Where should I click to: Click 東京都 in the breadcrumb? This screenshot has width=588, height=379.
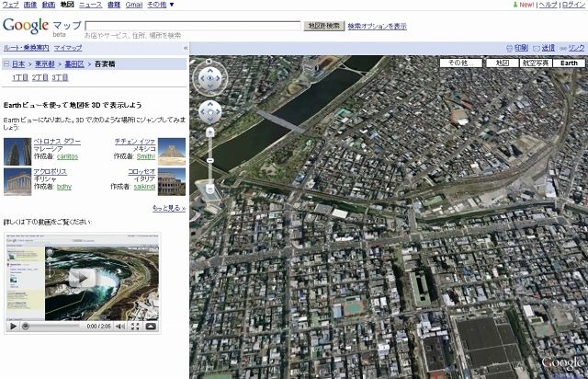tap(45, 63)
